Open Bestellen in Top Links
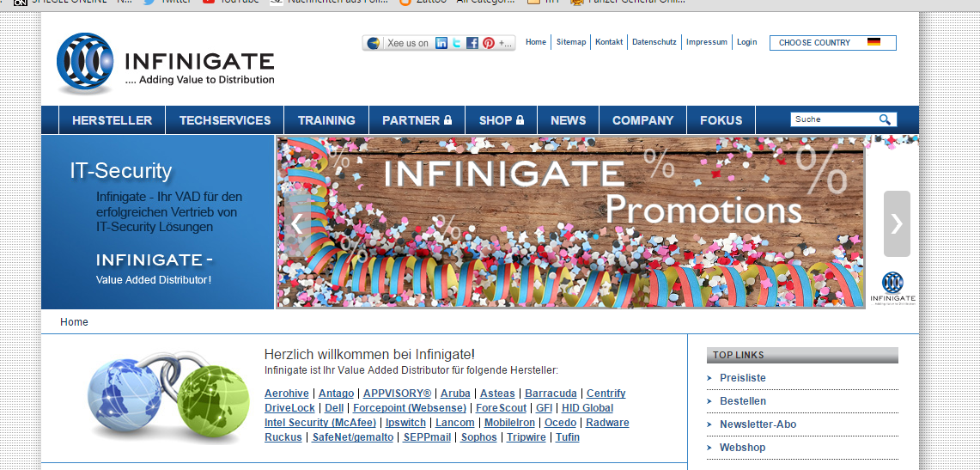The width and height of the screenshot is (980, 470). (x=742, y=401)
